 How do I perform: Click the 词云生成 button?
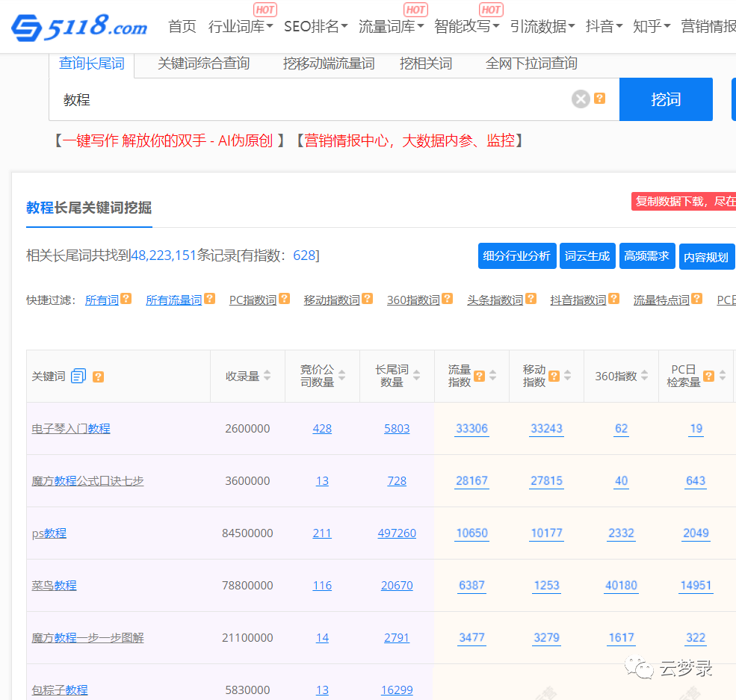pyautogui.click(x=587, y=255)
